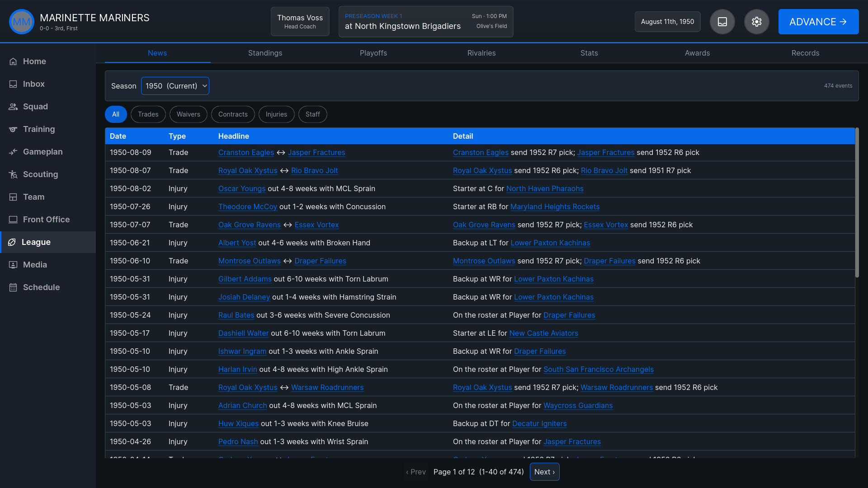Open South San Francisco Archangels link

599,369
